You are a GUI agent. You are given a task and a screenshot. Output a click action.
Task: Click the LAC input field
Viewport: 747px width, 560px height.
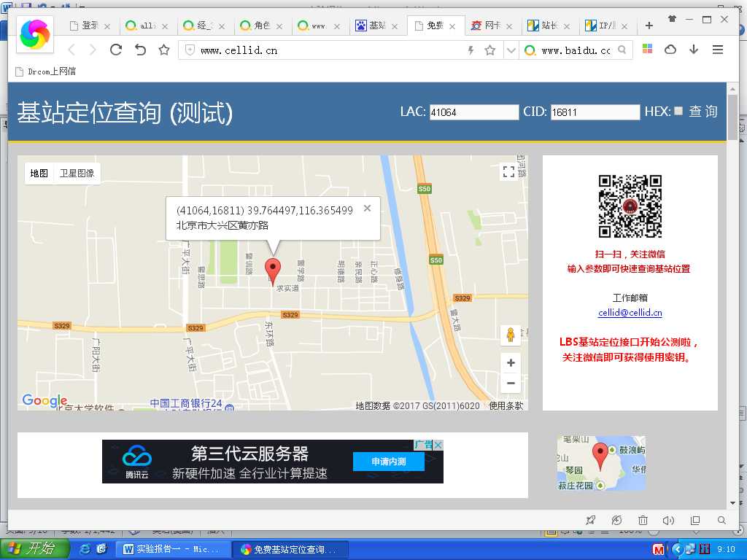[x=473, y=112]
